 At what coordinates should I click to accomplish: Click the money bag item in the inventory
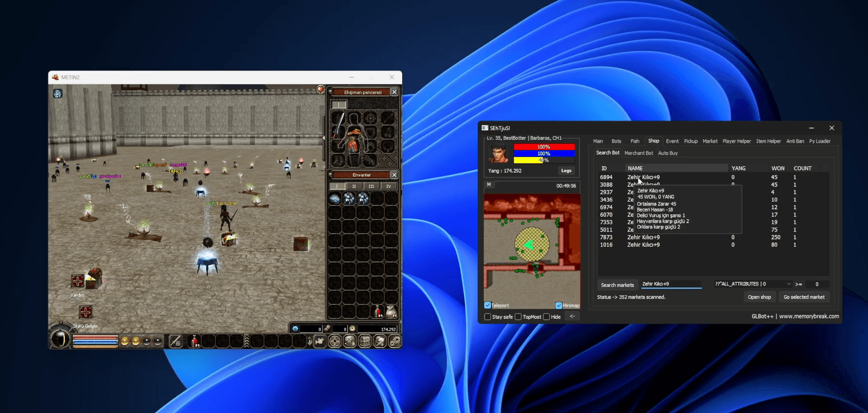coord(391,311)
